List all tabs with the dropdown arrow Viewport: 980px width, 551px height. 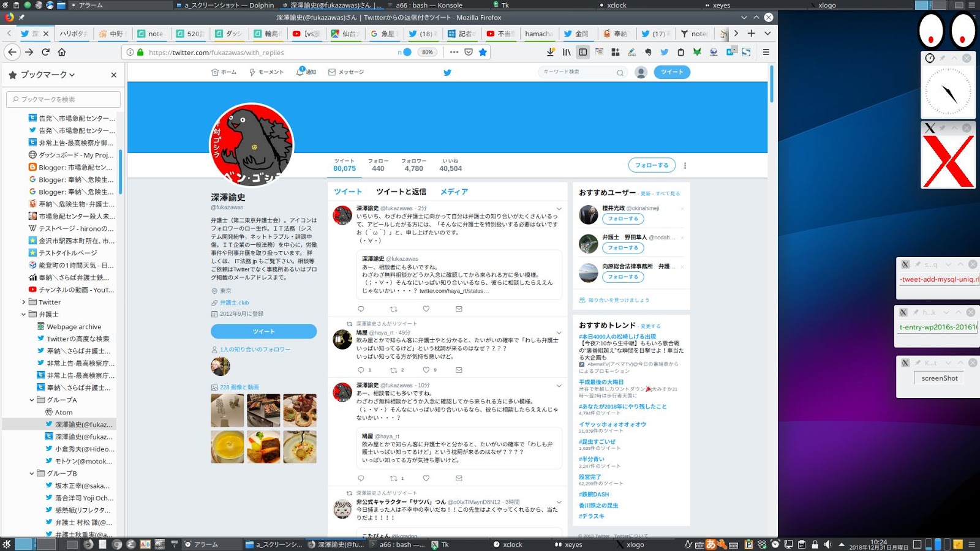click(x=767, y=33)
